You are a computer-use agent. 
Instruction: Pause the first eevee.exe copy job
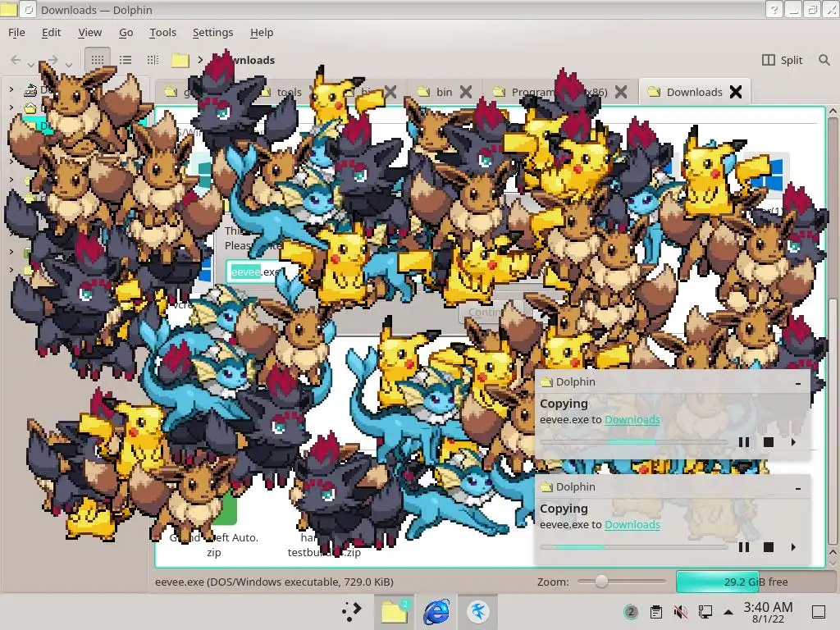pos(743,442)
